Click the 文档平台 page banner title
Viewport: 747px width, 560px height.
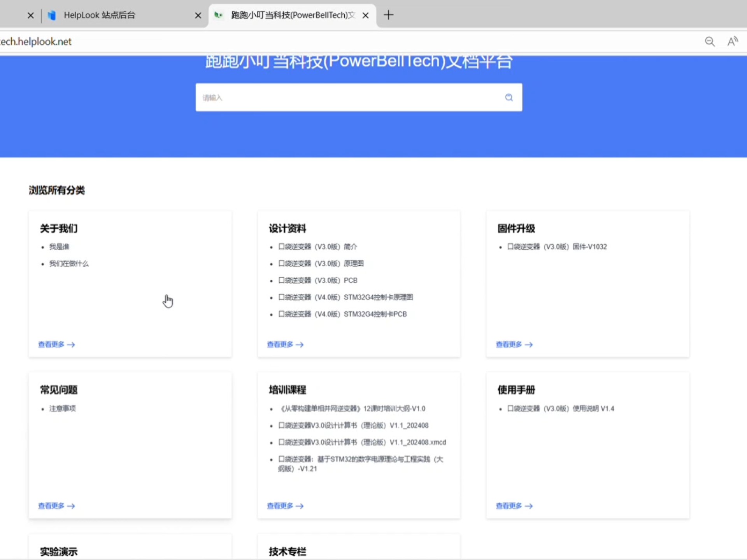[x=359, y=62]
